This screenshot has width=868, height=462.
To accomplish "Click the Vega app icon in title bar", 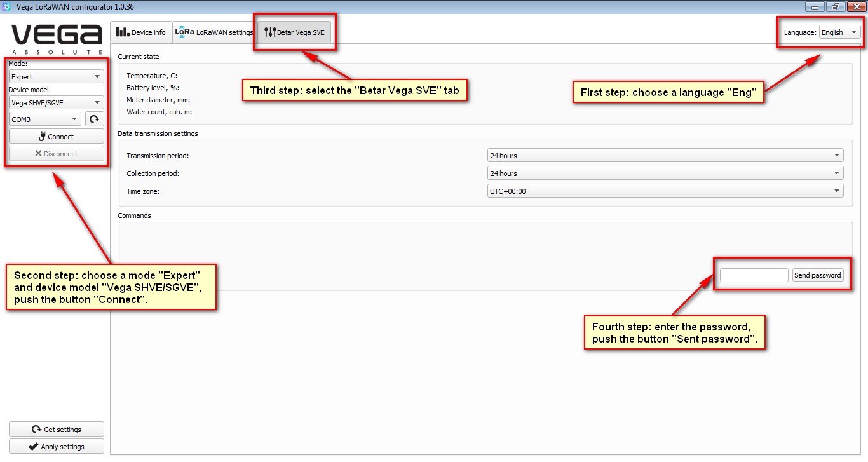I will click(7, 6).
